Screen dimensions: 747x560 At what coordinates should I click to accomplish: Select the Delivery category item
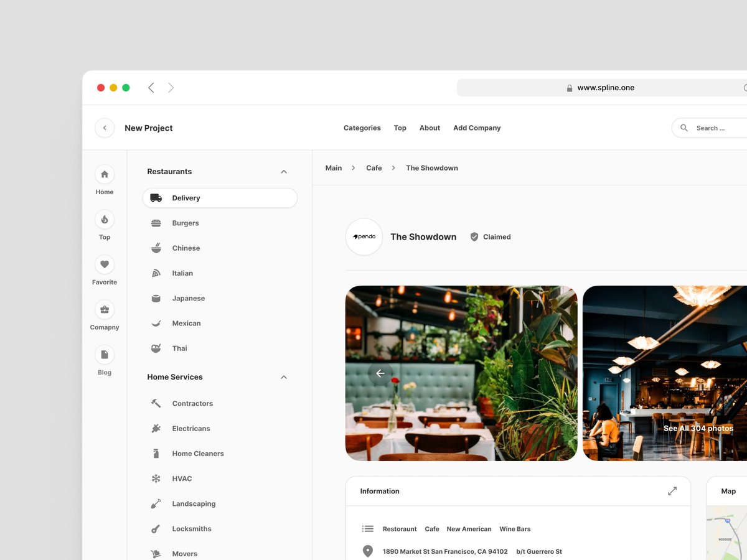tap(220, 198)
